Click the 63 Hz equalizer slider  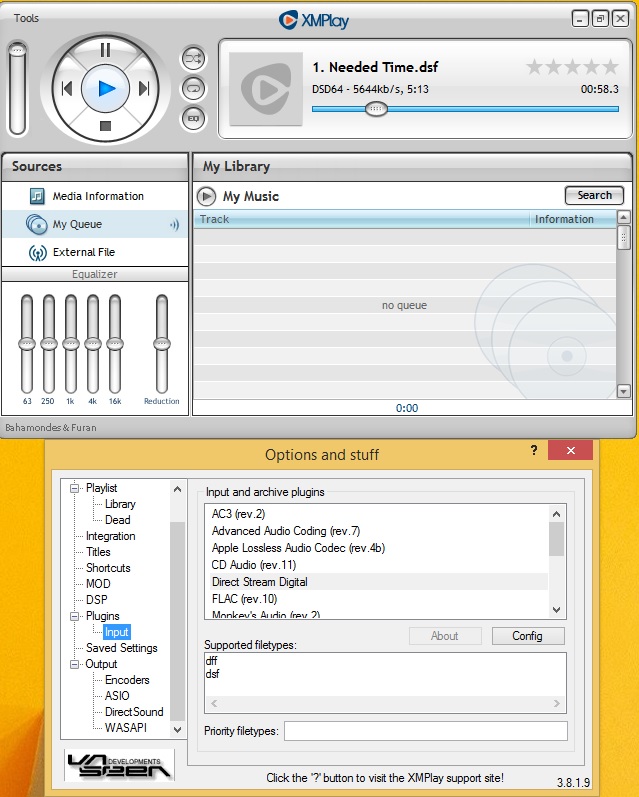click(27, 344)
